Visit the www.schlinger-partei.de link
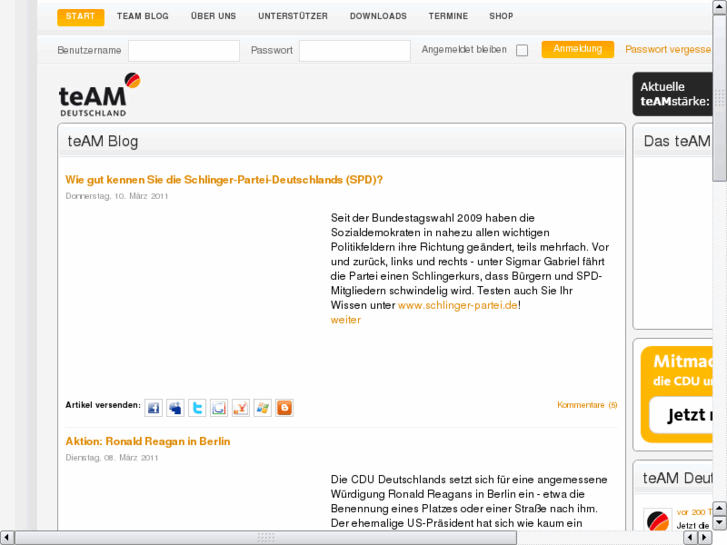 click(x=458, y=305)
